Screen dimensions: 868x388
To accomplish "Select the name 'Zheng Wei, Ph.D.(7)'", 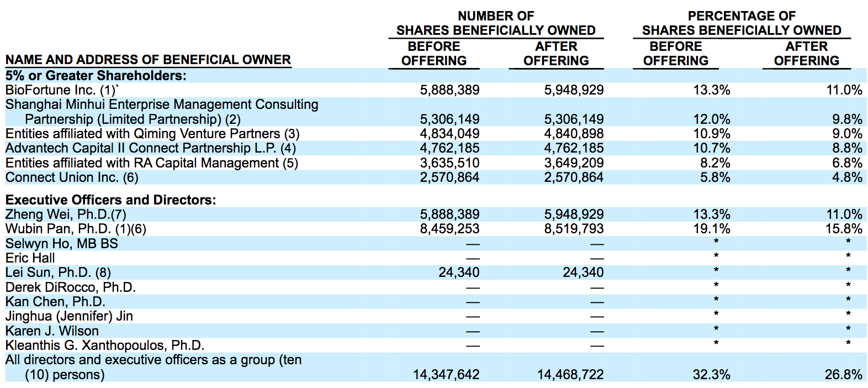I will 66,214.
